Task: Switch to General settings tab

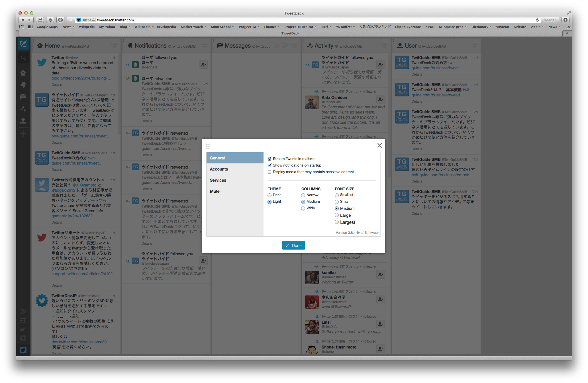Action: (235, 158)
